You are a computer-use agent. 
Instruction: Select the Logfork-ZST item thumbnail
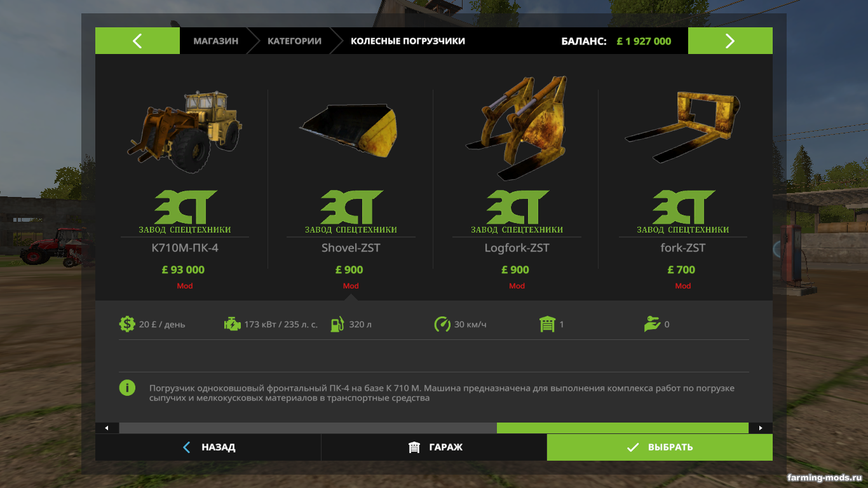pyautogui.click(x=517, y=127)
